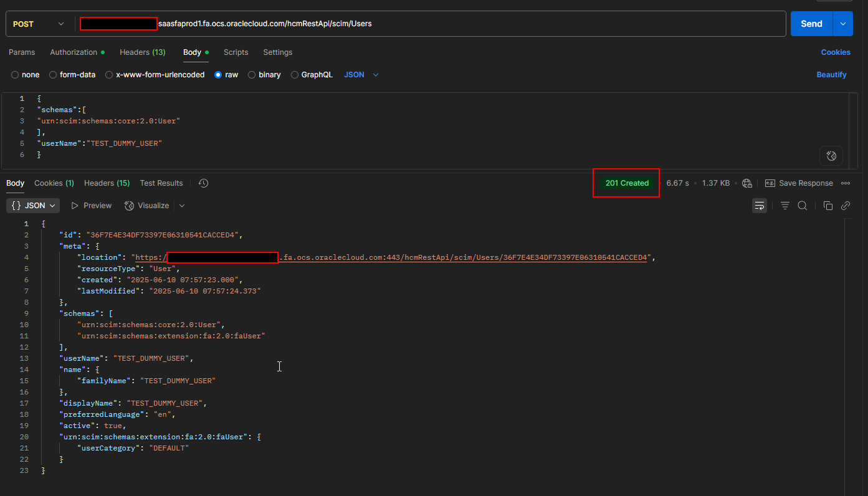Click the AI assistant icon in request editor
The image size is (868, 496).
pyautogui.click(x=831, y=156)
